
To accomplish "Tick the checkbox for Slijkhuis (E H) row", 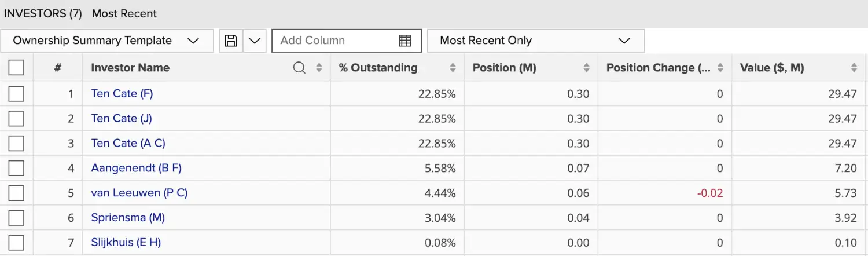I will (x=16, y=243).
